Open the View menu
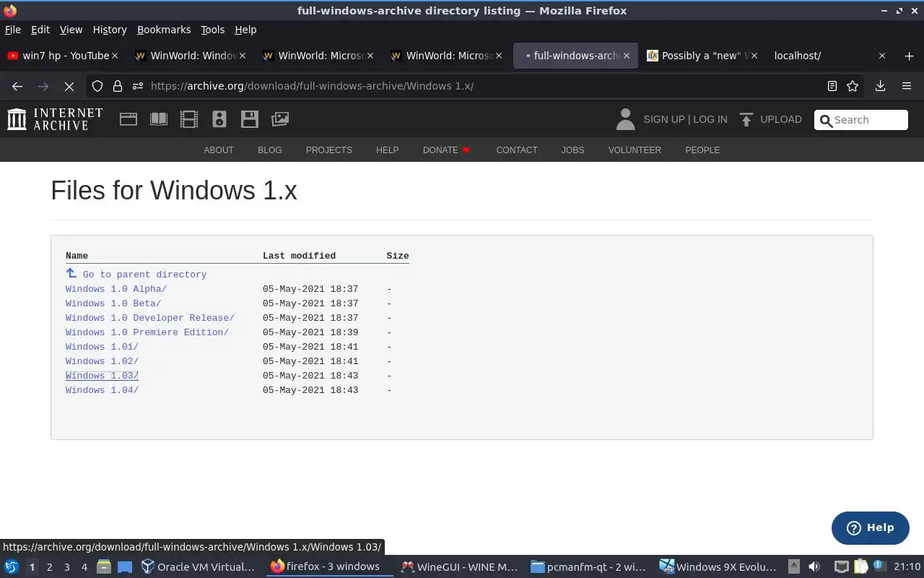The image size is (924, 578). point(71,30)
